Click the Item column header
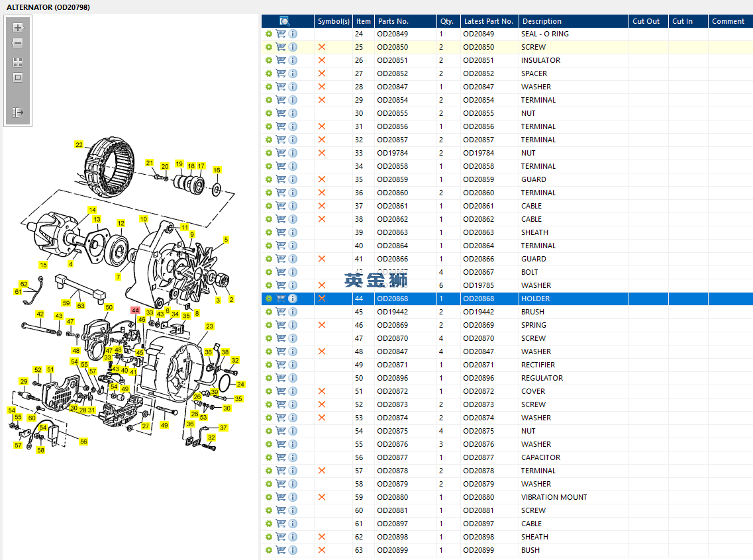753x560 pixels. 363,21
